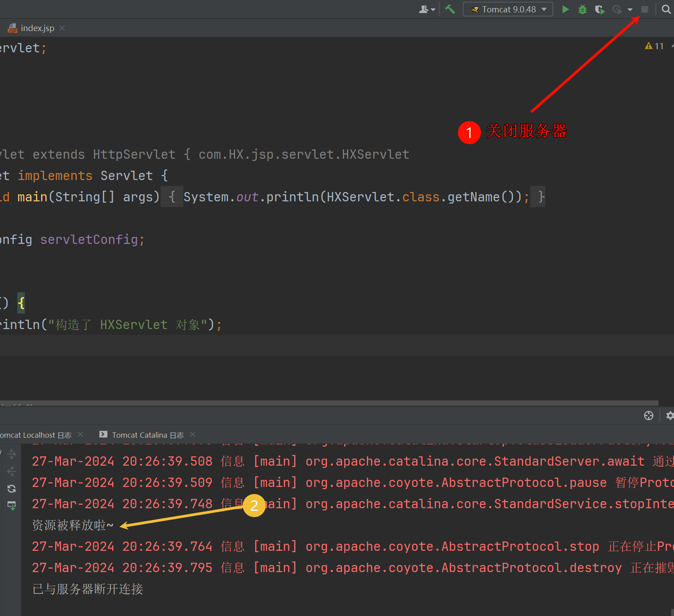The image size is (674, 616).
Task: Close the Tomcat Catalina log tab
Action: tap(193, 435)
